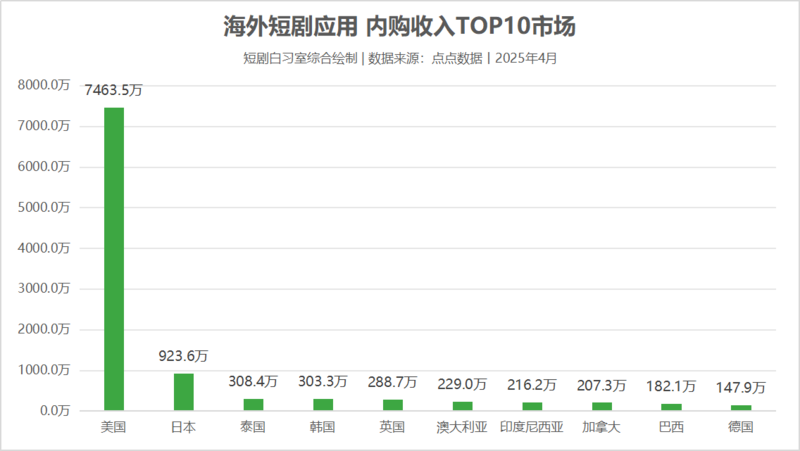The width and height of the screenshot is (800, 451).
Task: Select the 德国 bar
Action: coord(740,408)
